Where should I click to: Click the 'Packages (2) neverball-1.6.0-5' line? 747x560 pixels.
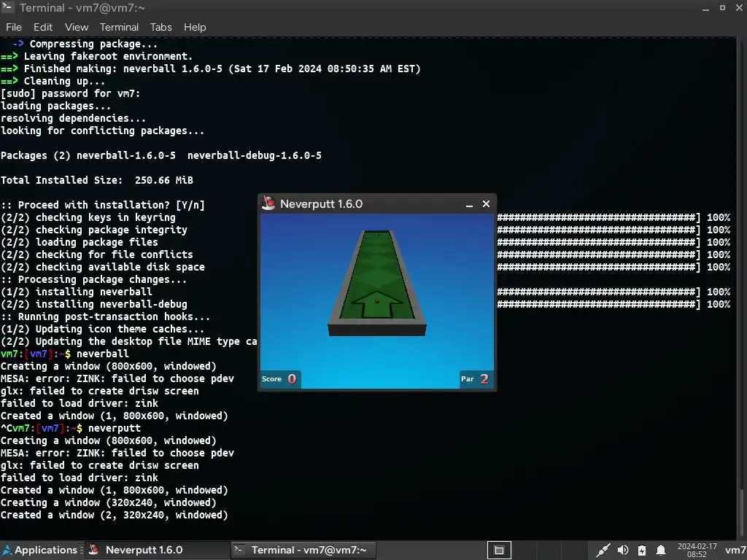click(x=161, y=156)
